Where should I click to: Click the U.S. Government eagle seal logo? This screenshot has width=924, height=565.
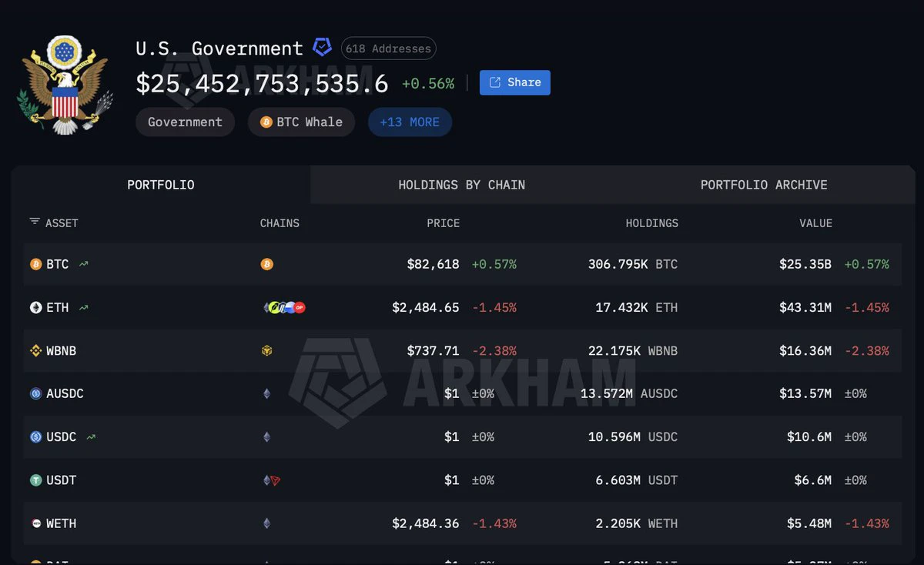tap(65, 85)
